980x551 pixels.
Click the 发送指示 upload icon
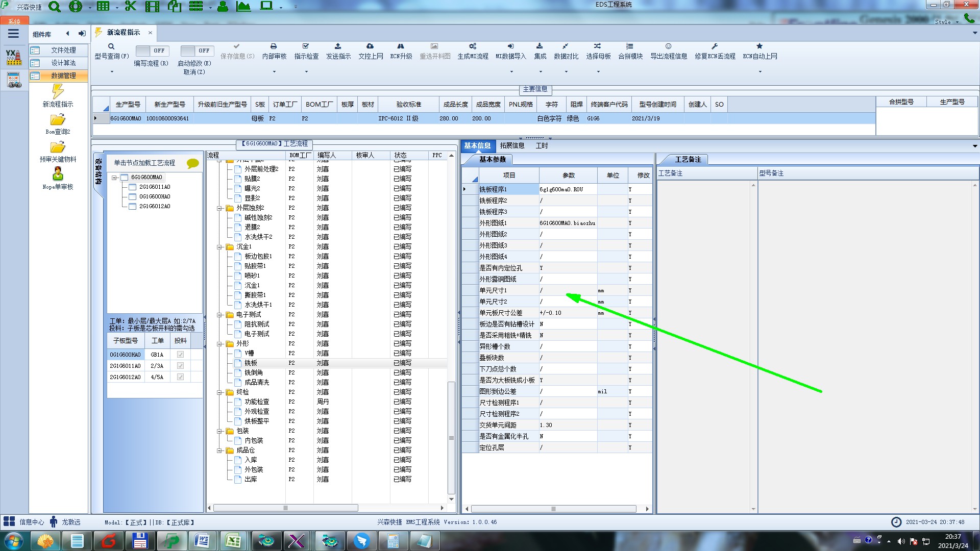pyautogui.click(x=338, y=46)
